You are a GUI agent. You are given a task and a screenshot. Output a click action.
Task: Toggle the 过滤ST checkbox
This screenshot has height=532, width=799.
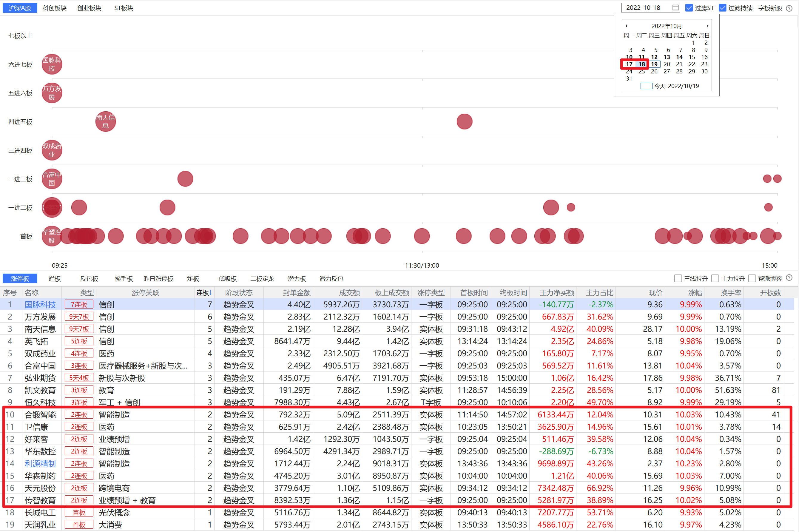[x=689, y=8]
